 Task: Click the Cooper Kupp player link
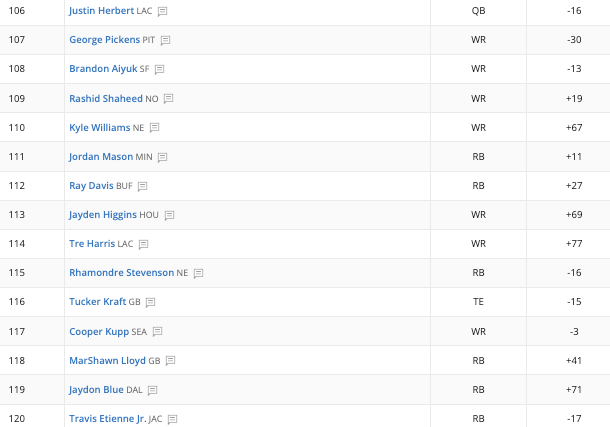99,332
